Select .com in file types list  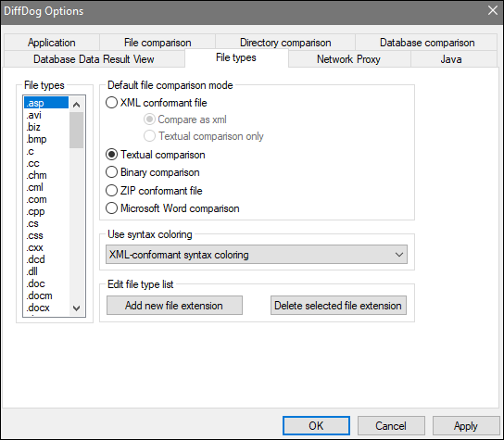[46, 199]
